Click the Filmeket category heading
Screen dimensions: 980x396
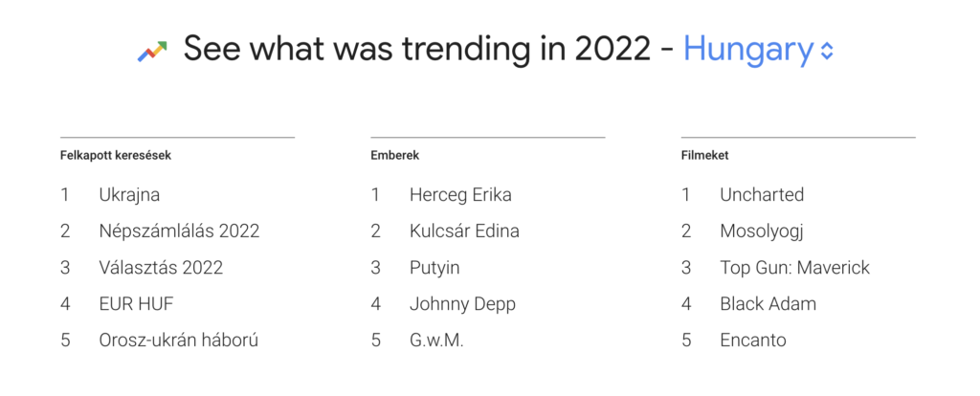click(x=705, y=156)
